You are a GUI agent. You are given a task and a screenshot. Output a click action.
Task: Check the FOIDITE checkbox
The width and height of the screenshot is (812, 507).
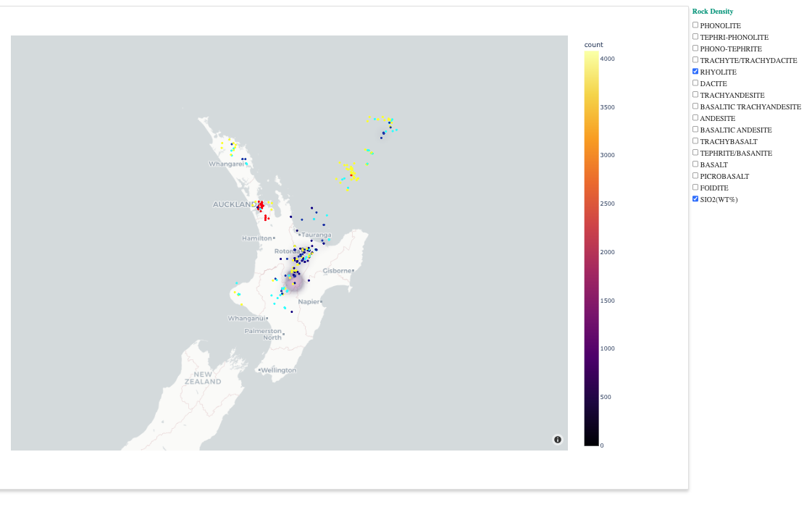click(x=695, y=186)
